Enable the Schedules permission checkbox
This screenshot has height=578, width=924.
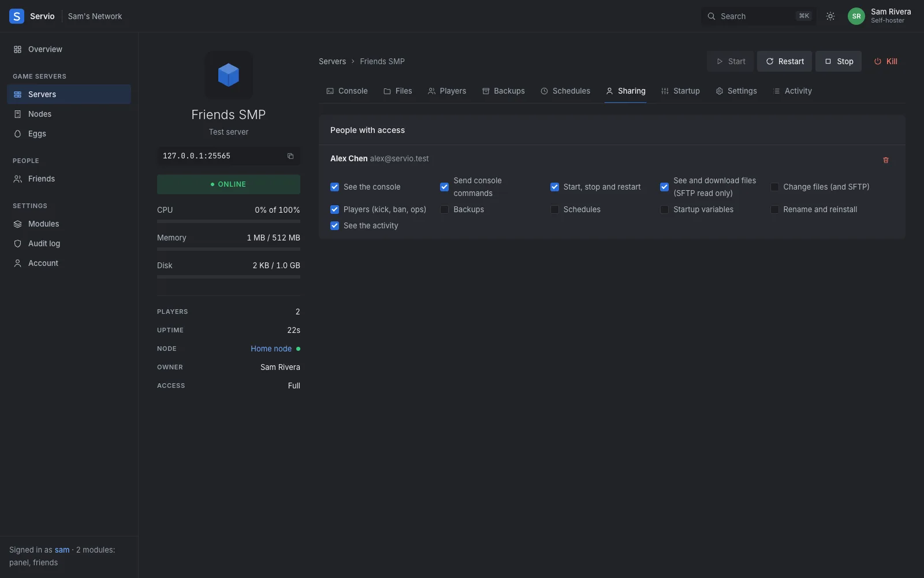554,209
